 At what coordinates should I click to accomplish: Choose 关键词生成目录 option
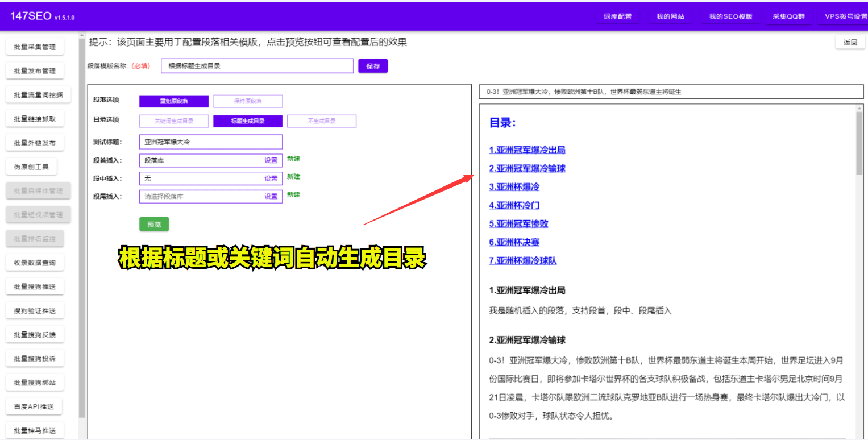pyautogui.click(x=174, y=121)
